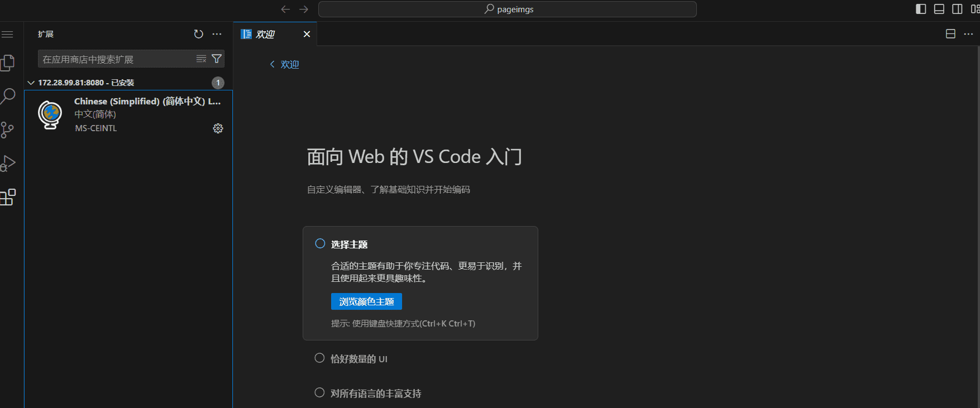Click the 中文(简体) extension description

pos(95,114)
